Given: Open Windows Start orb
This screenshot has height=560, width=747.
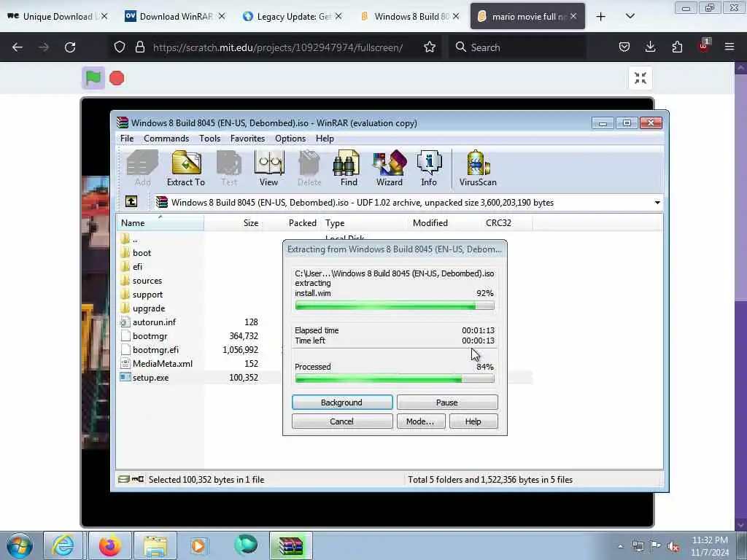Looking at the screenshot, I should [x=20, y=545].
